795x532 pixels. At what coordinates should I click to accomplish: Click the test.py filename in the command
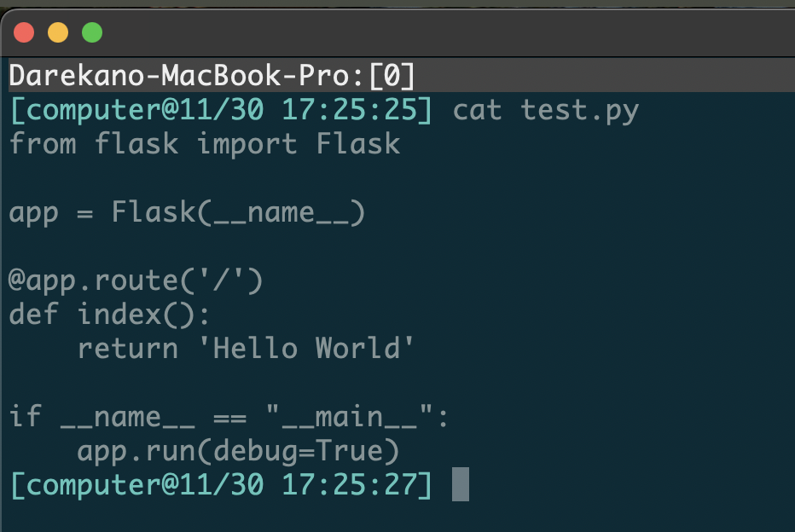coord(580,109)
